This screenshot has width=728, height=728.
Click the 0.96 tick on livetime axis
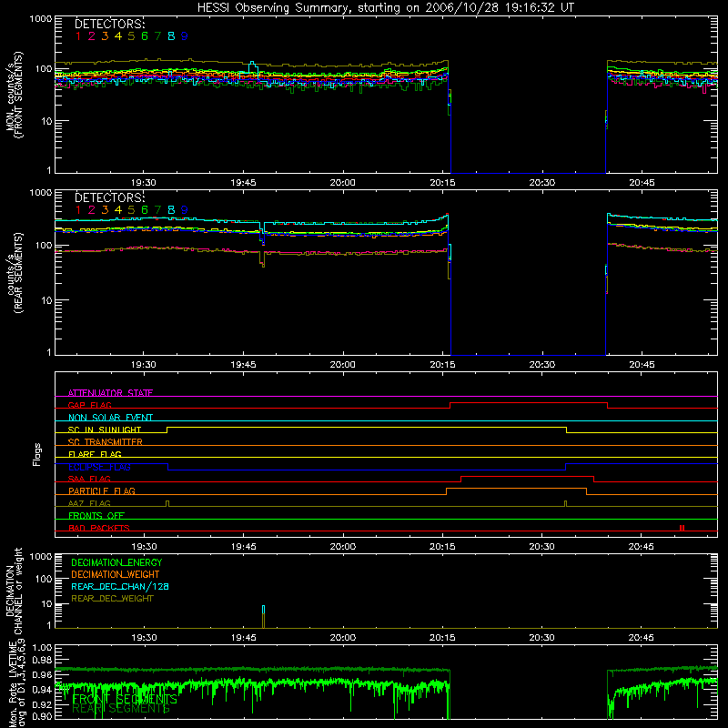click(42, 674)
